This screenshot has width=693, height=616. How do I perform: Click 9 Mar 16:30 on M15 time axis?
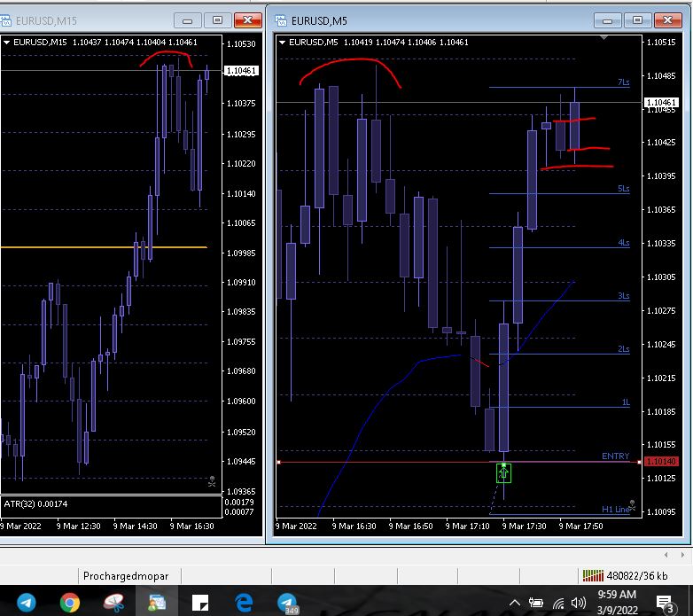191,526
